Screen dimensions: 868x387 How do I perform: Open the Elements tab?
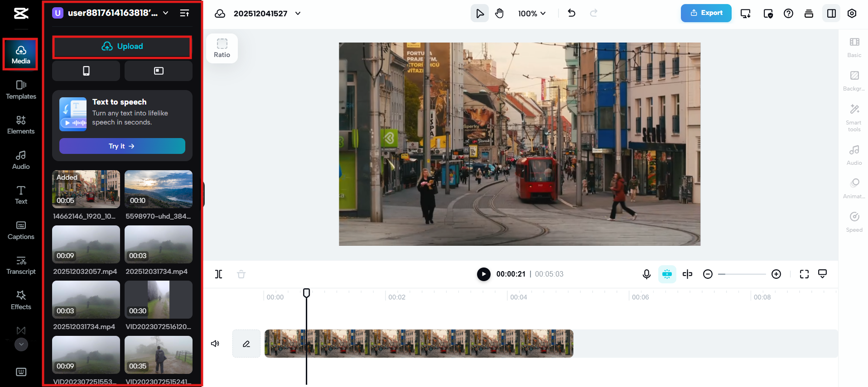point(21,125)
